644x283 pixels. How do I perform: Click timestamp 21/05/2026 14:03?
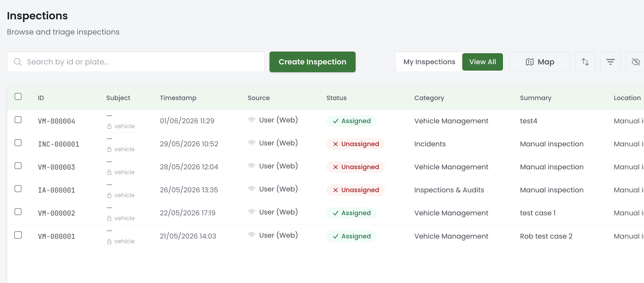(x=188, y=236)
